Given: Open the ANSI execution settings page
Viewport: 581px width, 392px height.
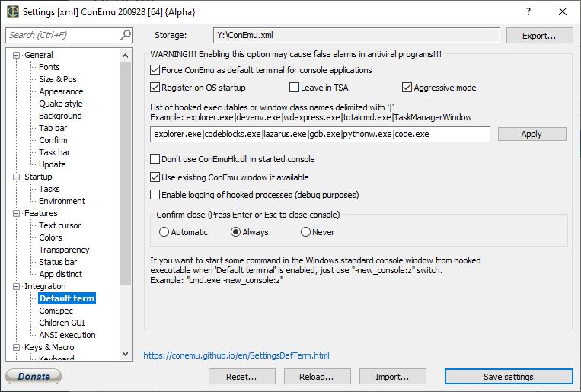Looking at the screenshot, I should click(67, 336).
